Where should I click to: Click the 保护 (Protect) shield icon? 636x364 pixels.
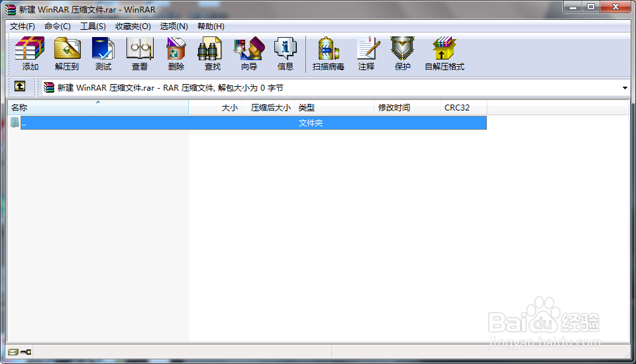[402, 54]
